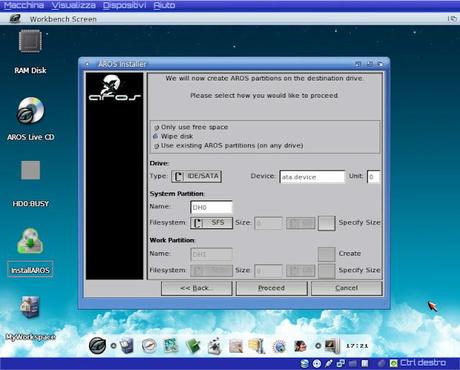Click the screen depth gadget top right
The width and height of the screenshot is (460, 370).
point(452,19)
